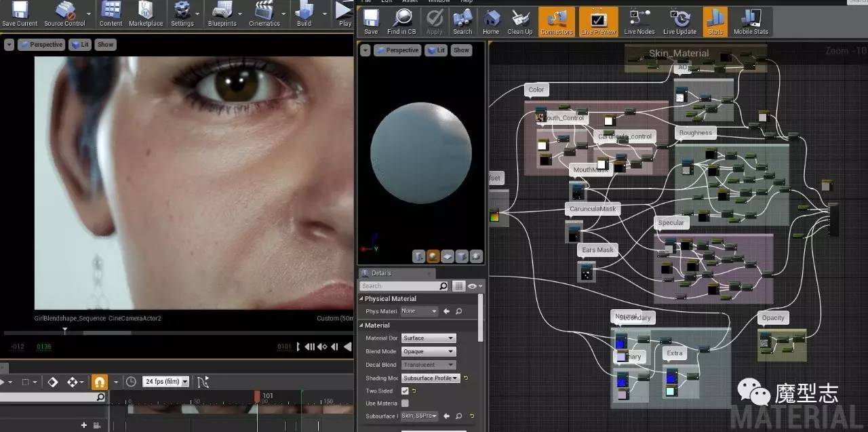The height and width of the screenshot is (432, 868).
Task: Click the Apply material button
Action: point(434,21)
